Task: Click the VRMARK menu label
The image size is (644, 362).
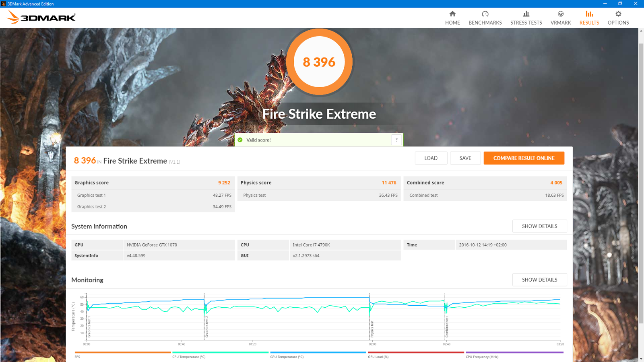Action: [561, 23]
